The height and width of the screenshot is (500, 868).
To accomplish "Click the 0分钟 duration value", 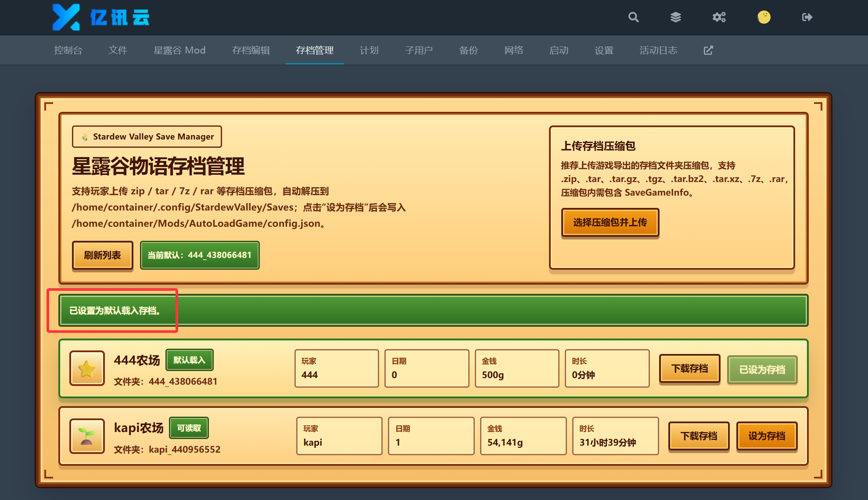I will point(584,375).
